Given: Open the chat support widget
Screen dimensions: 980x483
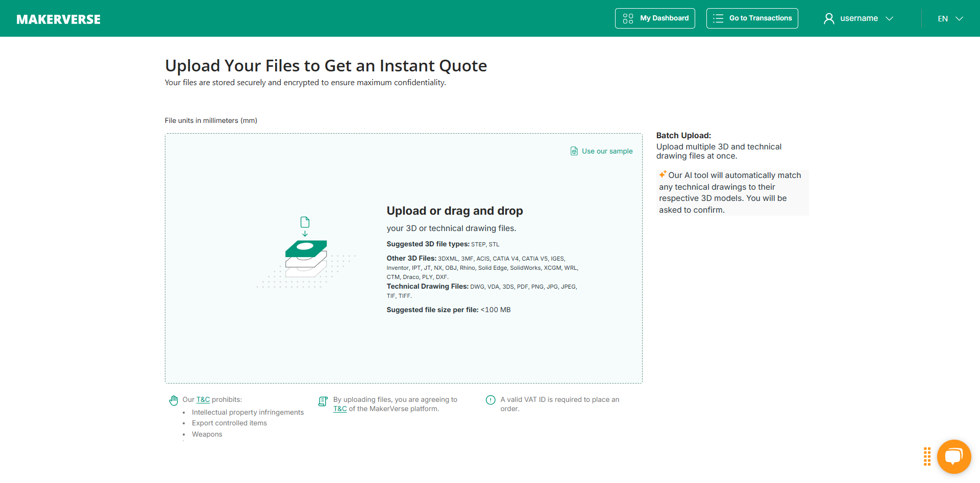Looking at the screenshot, I should click(954, 456).
